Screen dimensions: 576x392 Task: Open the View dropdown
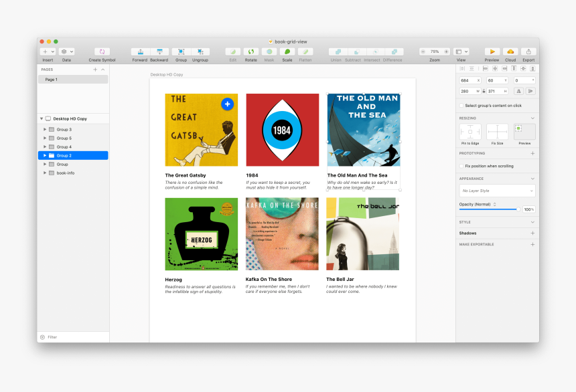pyautogui.click(x=461, y=52)
